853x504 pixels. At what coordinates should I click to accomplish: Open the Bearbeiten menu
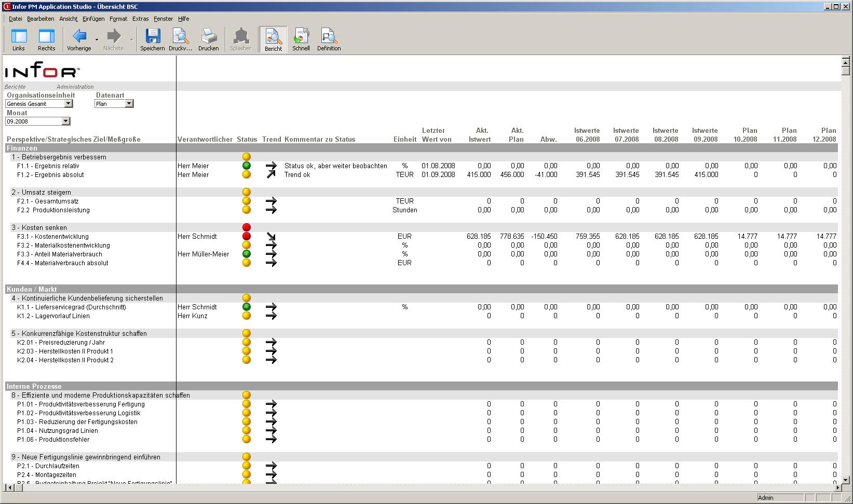40,19
